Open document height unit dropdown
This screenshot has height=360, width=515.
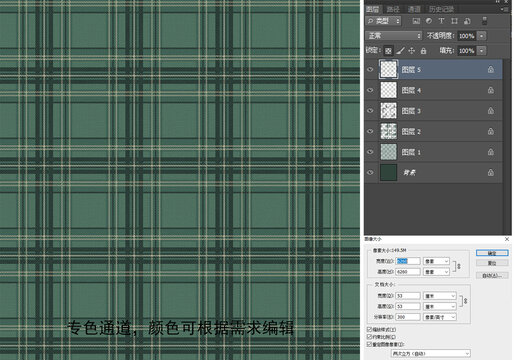(x=440, y=306)
